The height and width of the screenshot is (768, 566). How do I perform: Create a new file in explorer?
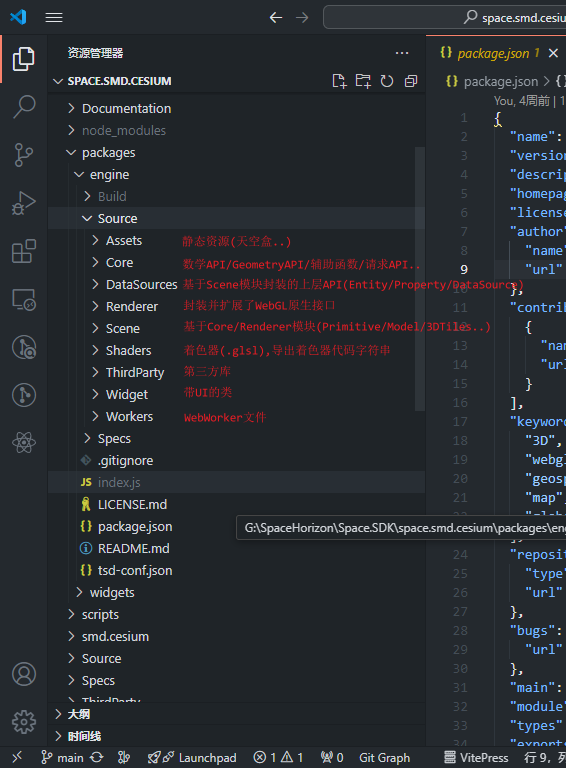[339, 81]
